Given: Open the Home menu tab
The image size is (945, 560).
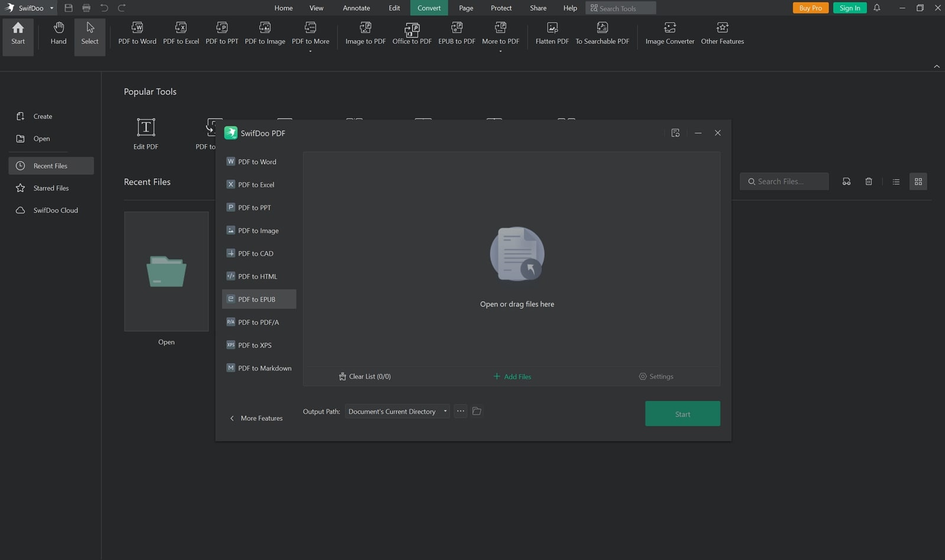Looking at the screenshot, I should pos(283,8).
